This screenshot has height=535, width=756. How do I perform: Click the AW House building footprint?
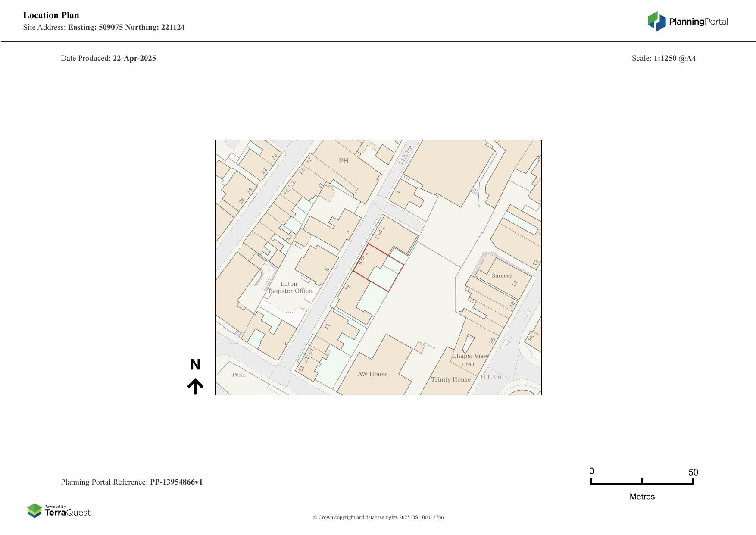tap(373, 374)
